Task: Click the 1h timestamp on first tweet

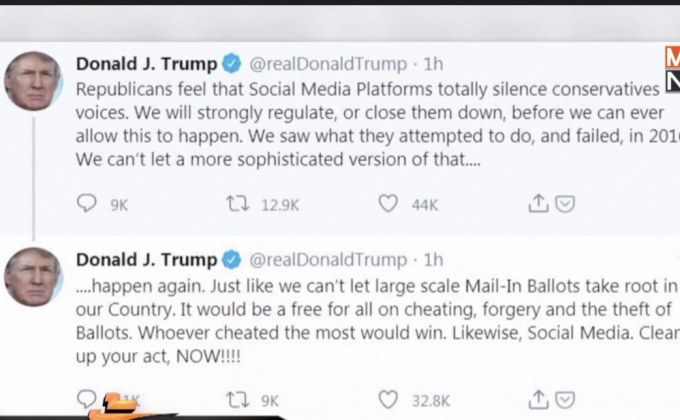Action: [433, 64]
